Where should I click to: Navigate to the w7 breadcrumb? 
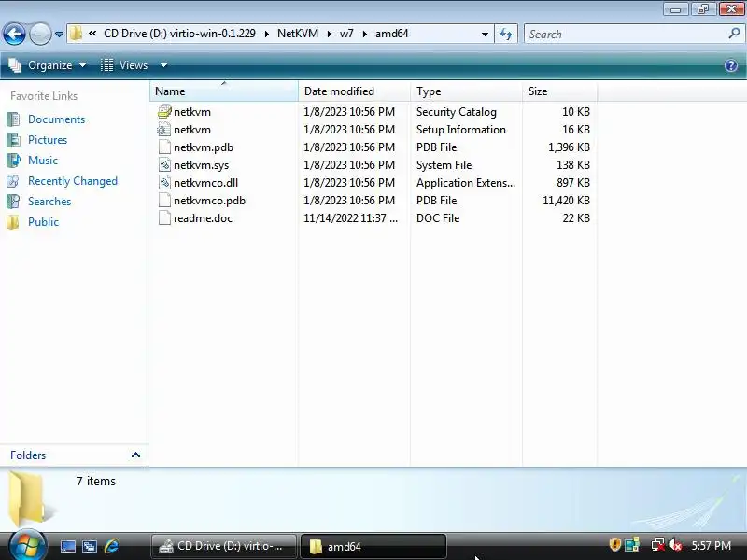(x=346, y=34)
